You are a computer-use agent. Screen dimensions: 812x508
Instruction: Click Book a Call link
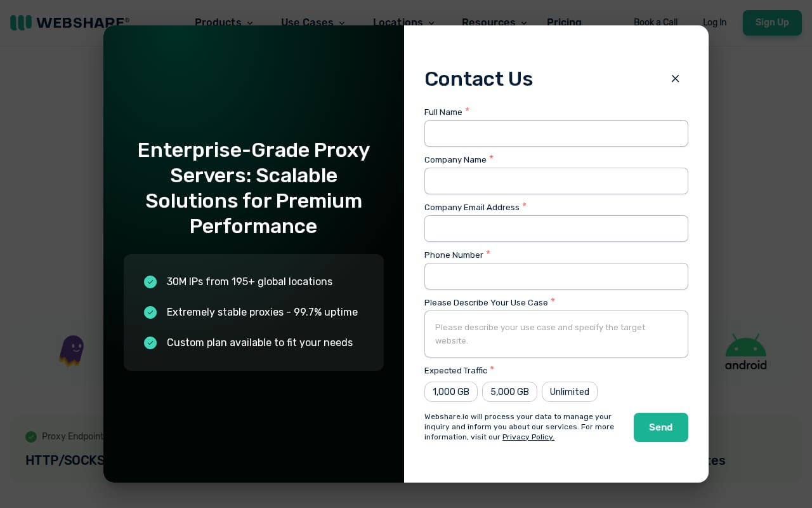coord(655,22)
